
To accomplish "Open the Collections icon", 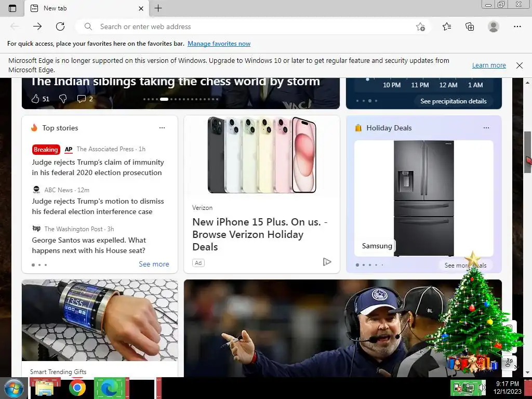I will tap(470, 26).
